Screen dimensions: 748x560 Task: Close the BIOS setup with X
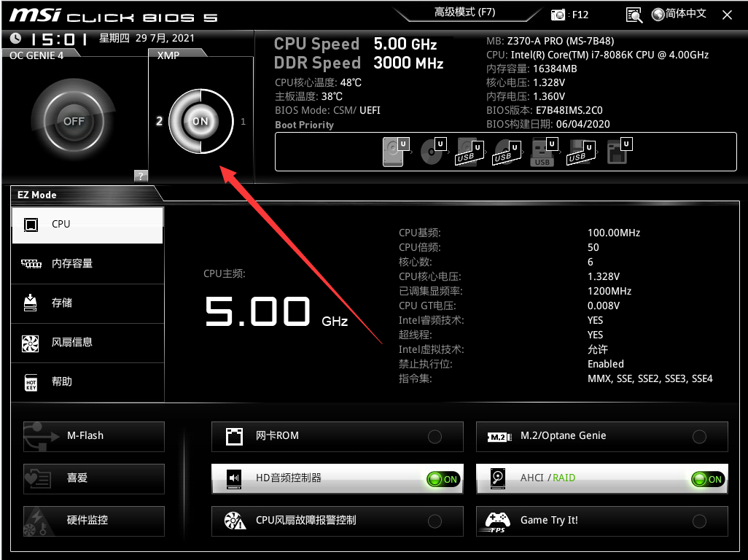[x=727, y=15]
